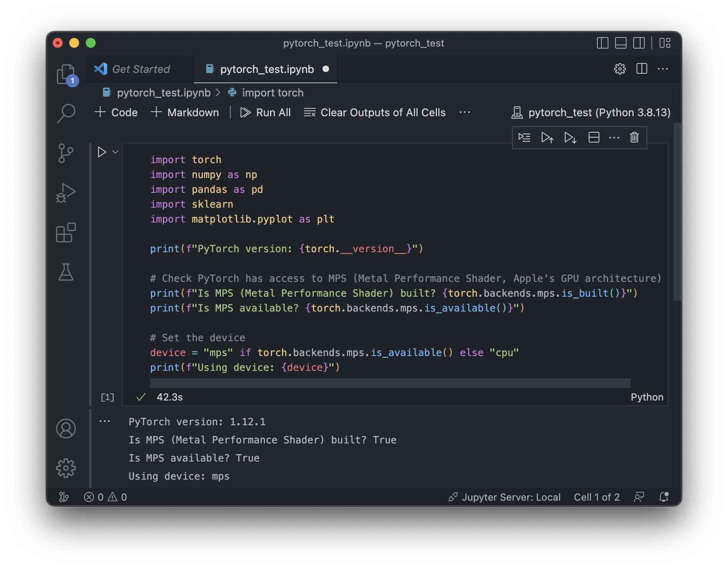Click output line Is MPS available? True
This screenshot has height=567, width=728.
click(x=194, y=458)
